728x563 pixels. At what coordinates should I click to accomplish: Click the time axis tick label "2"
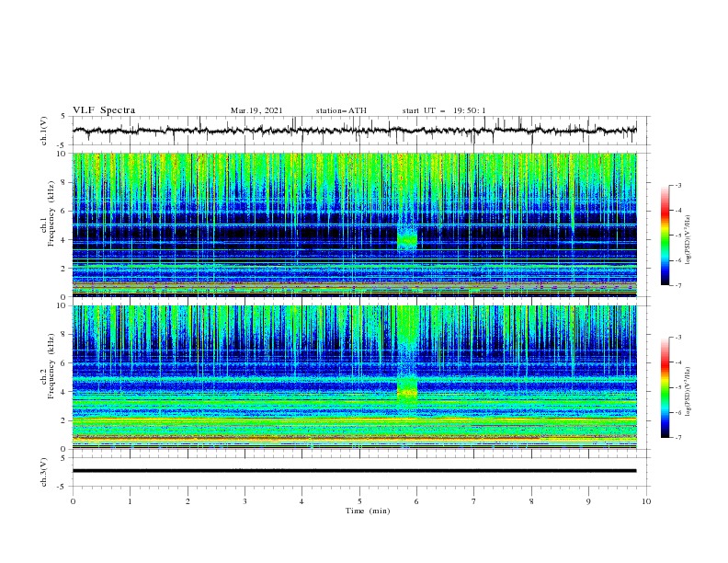click(188, 501)
